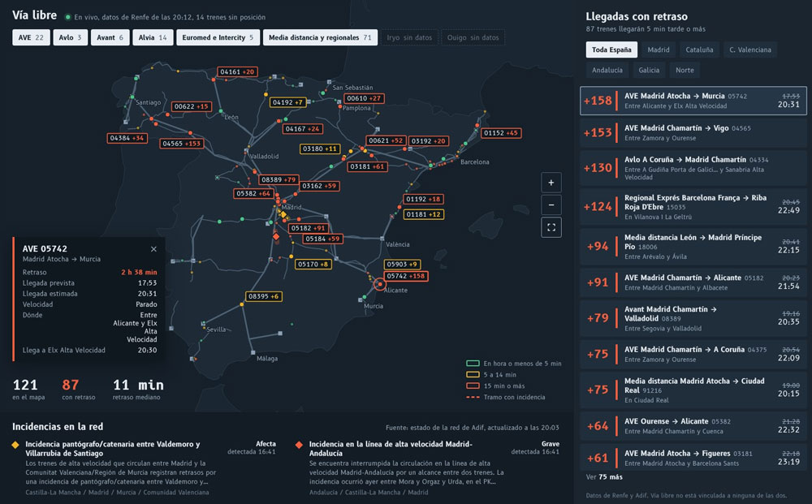812x504 pixels.
Task: Expand the list with Ver 75 más
Action: pyautogui.click(x=604, y=477)
